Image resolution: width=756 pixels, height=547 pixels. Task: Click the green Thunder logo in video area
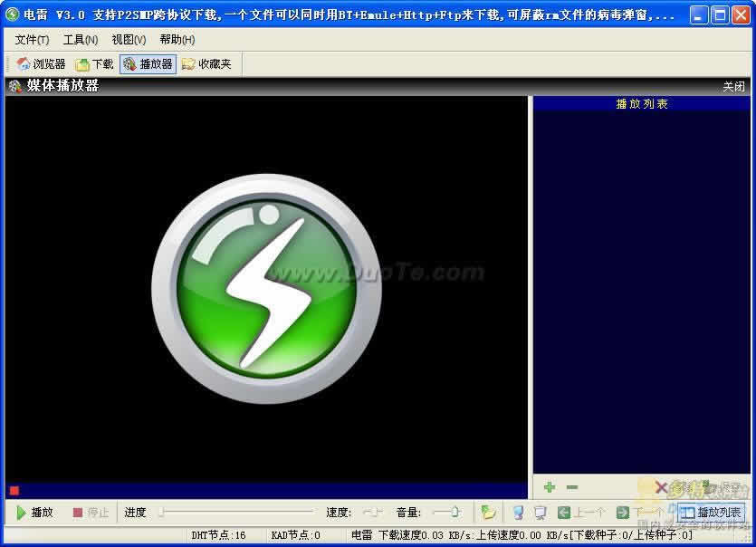[266, 289]
